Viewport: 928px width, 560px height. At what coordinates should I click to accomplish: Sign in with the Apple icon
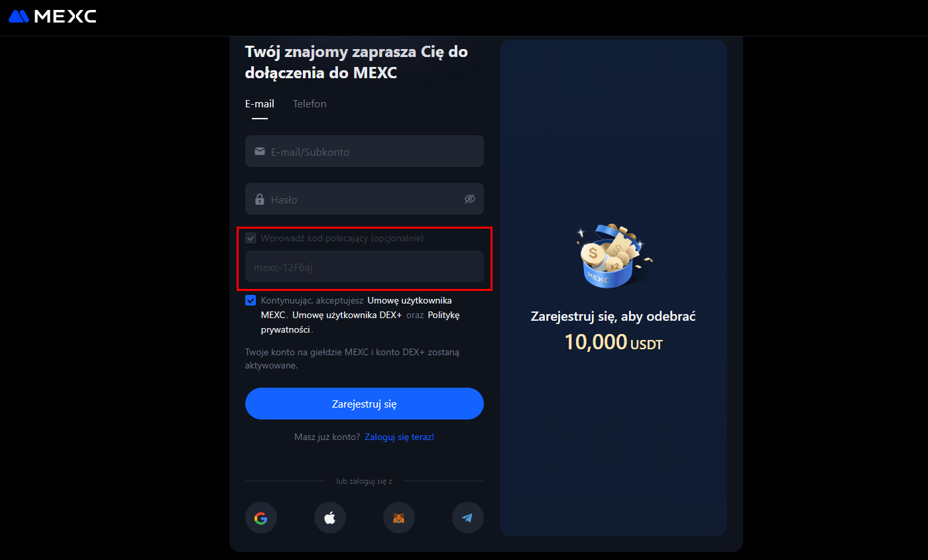[x=330, y=518]
